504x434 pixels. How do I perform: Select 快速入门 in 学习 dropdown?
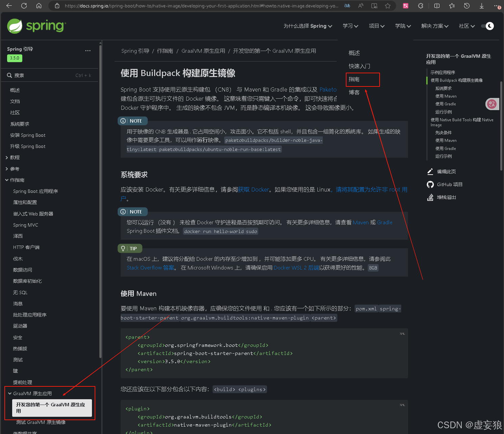coord(359,66)
